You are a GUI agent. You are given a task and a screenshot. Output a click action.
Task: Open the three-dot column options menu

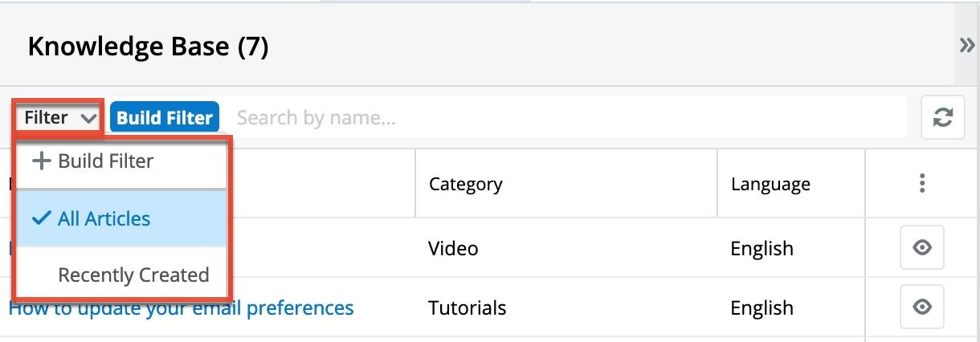click(921, 183)
